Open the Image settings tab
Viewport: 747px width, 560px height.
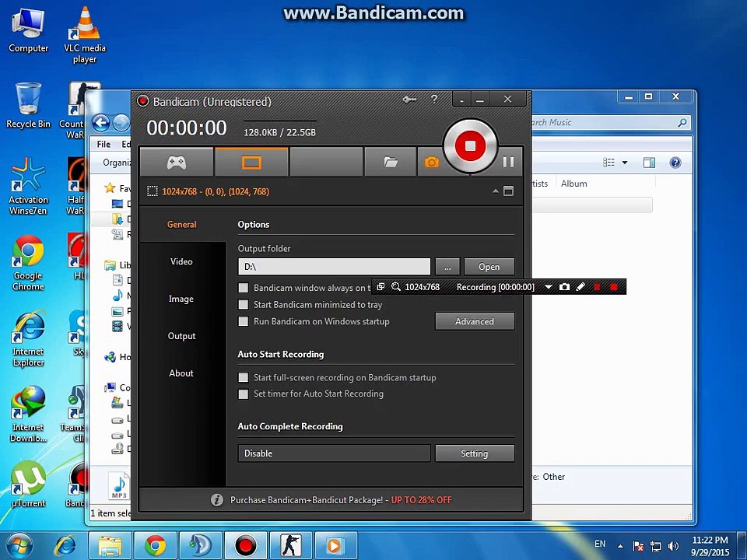click(x=181, y=299)
